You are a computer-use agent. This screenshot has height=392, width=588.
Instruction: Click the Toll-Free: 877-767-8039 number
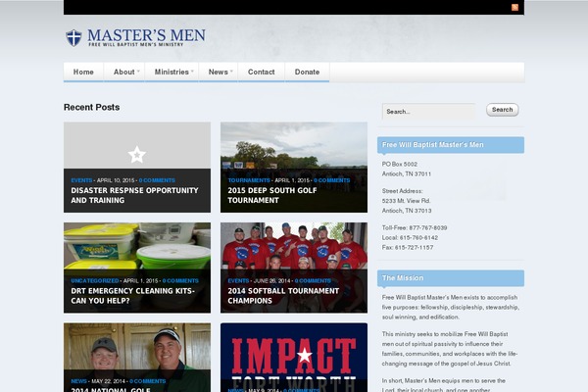[415, 228]
